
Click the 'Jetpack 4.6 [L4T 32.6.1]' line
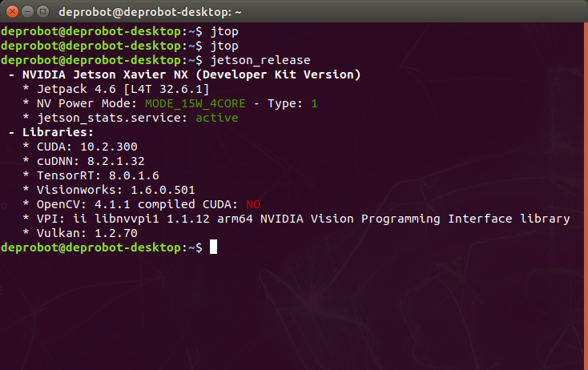[x=123, y=89]
